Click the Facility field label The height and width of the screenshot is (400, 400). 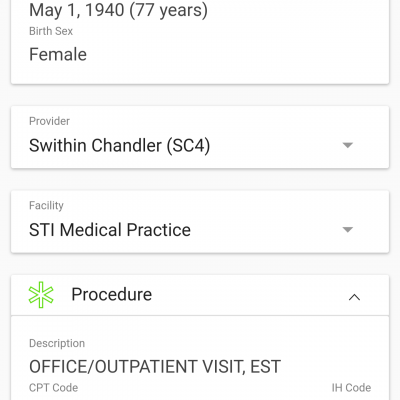pyautogui.click(x=46, y=205)
